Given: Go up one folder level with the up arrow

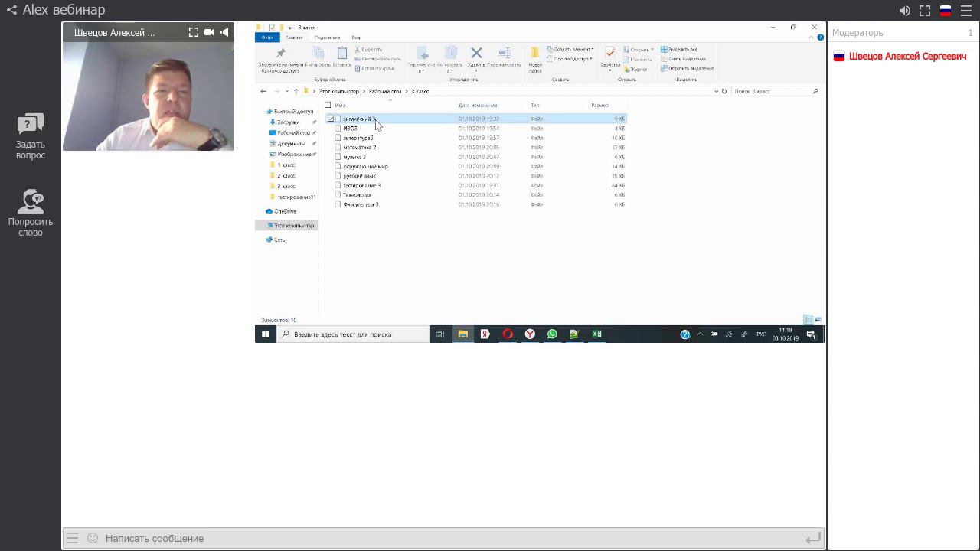Looking at the screenshot, I should [296, 91].
